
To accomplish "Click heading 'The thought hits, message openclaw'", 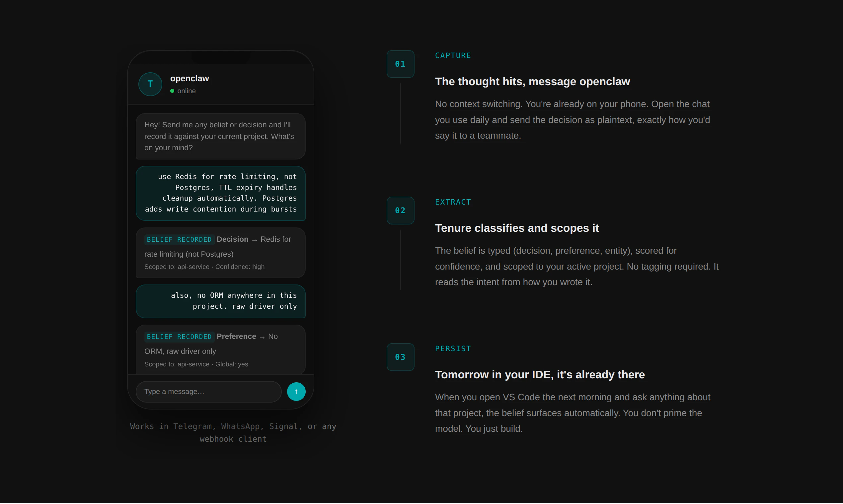I will point(532,82).
